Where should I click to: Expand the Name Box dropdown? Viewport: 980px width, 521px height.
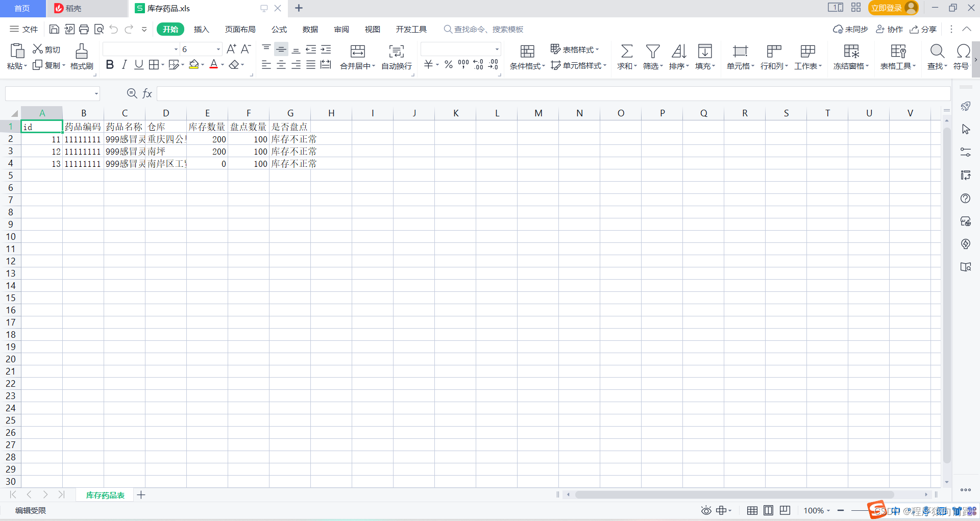point(96,93)
